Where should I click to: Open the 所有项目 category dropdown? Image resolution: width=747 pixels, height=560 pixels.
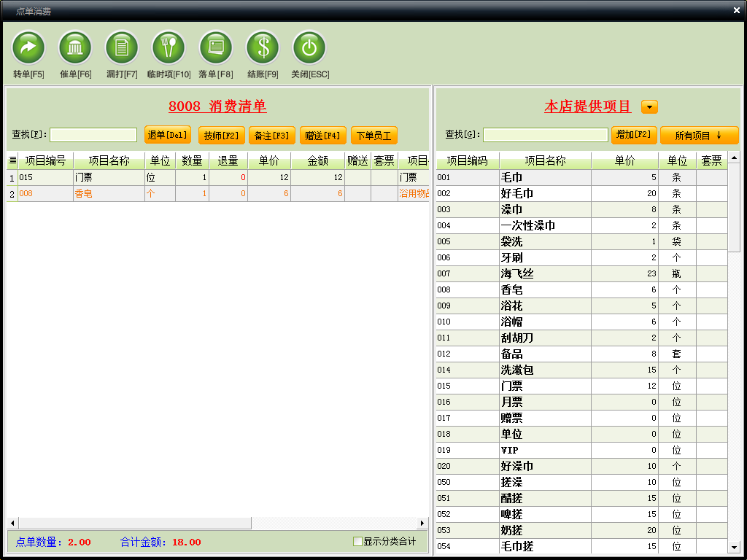click(699, 135)
